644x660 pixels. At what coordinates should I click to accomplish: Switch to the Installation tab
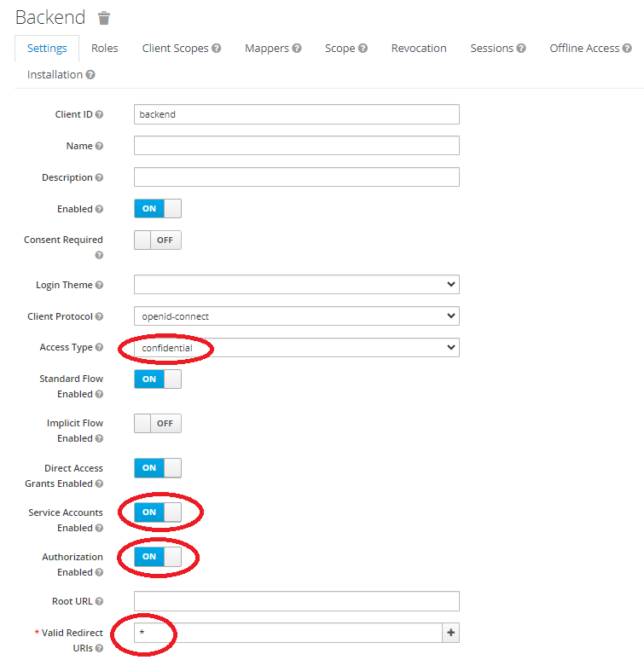click(x=55, y=75)
